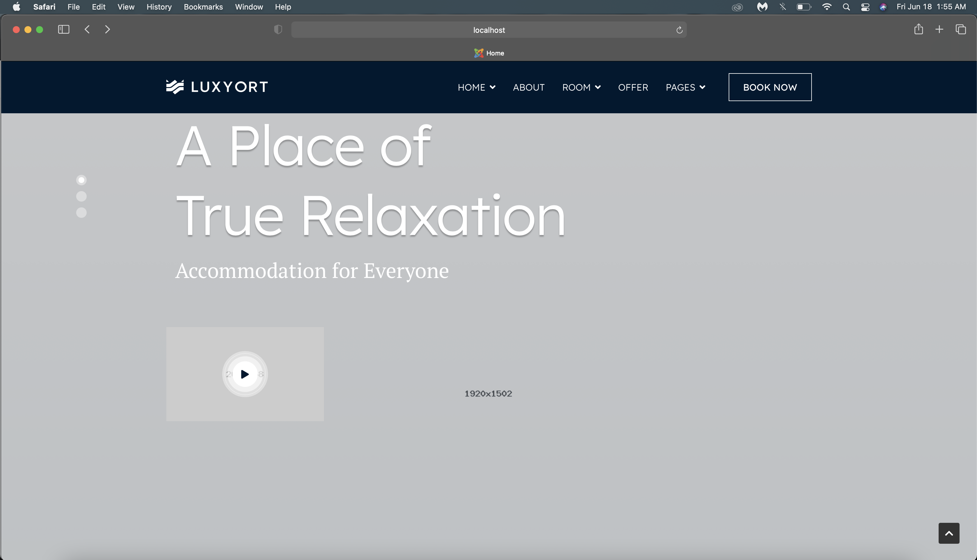The height and width of the screenshot is (560, 977).
Task: Open the History menu
Action: coord(159,7)
